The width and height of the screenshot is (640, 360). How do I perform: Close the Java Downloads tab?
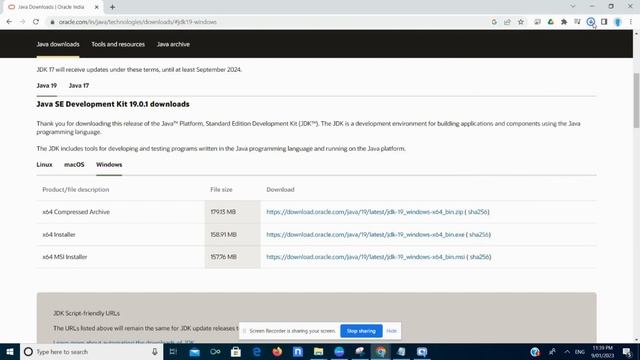tap(96, 7)
